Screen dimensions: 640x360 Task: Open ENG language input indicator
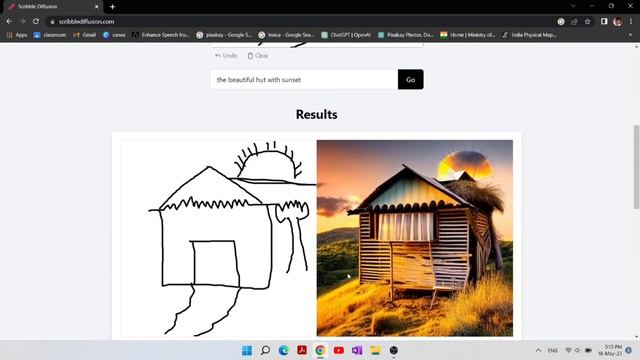pos(553,350)
